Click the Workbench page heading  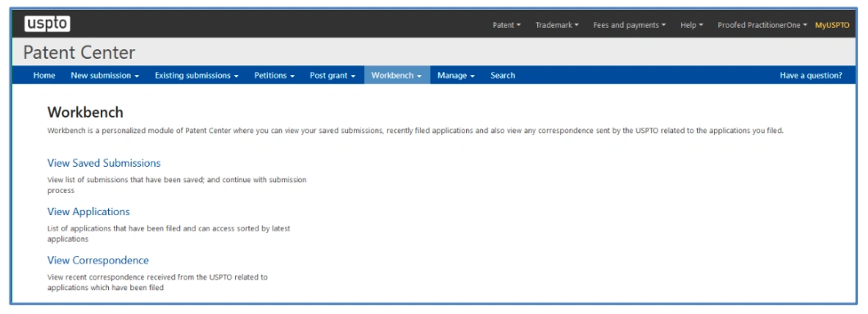85,112
